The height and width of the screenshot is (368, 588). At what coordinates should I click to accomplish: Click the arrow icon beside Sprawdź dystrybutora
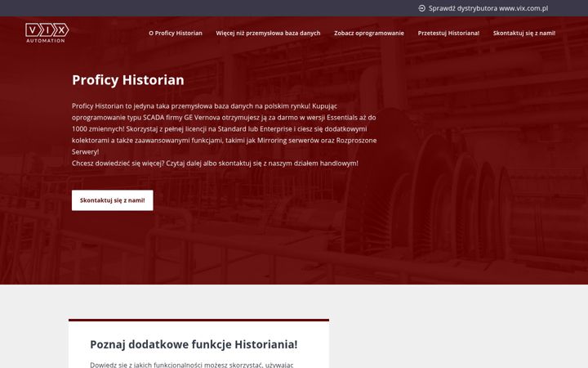(x=422, y=8)
